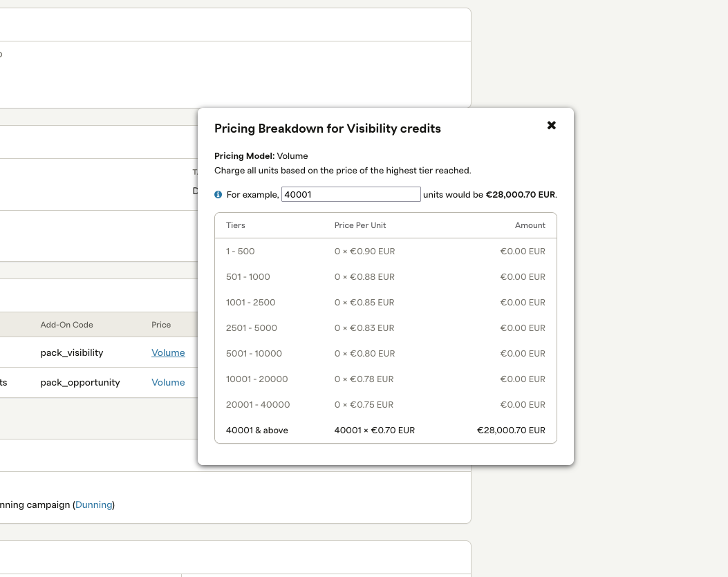The image size is (728, 577).
Task: Focus the example units input containing 40001
Action: tap(351, 194)
